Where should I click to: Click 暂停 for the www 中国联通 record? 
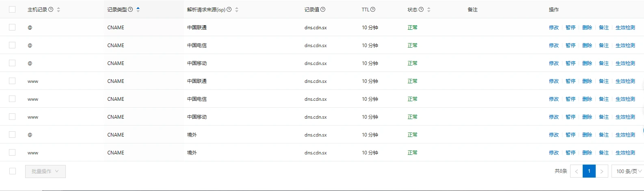tap(571, 81)
